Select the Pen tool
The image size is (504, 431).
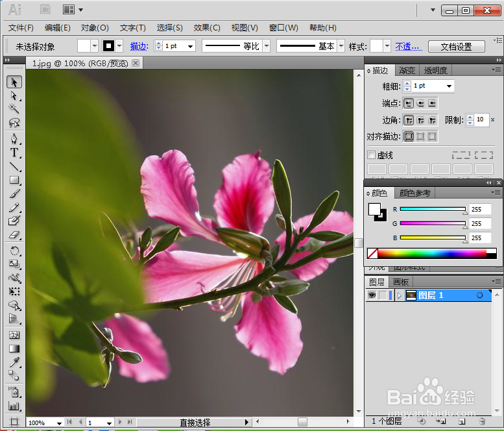14,139
